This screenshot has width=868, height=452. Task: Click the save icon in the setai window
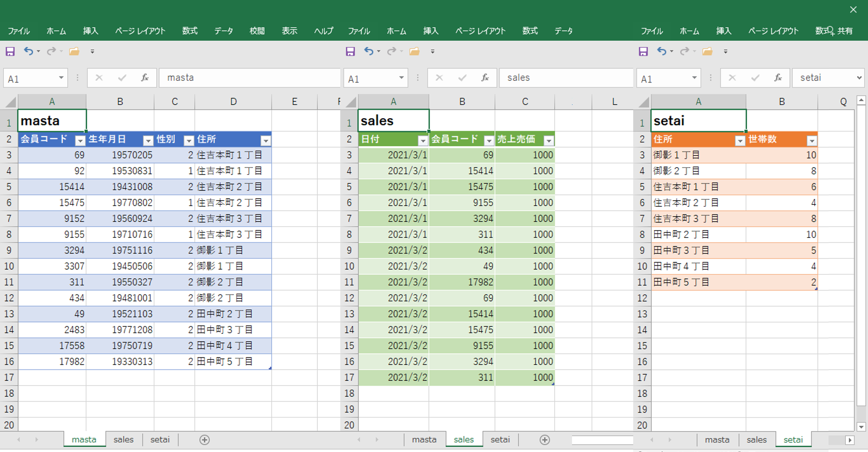(643, 52)
